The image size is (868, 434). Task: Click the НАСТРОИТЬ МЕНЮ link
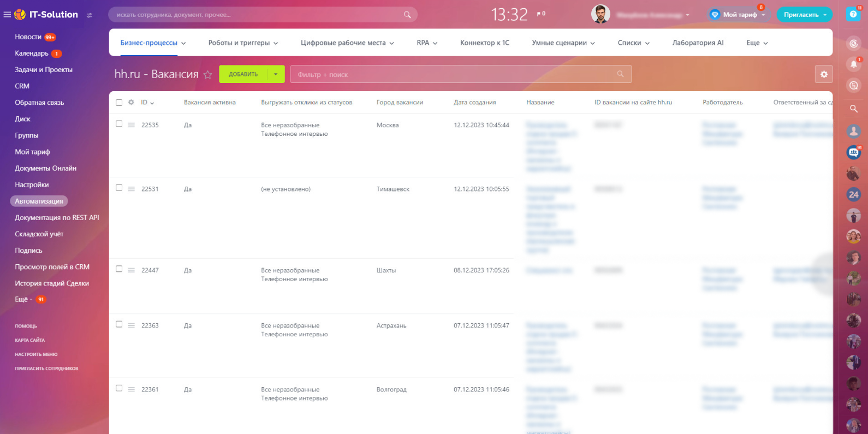pyautogui.click(x=36, y=354)
